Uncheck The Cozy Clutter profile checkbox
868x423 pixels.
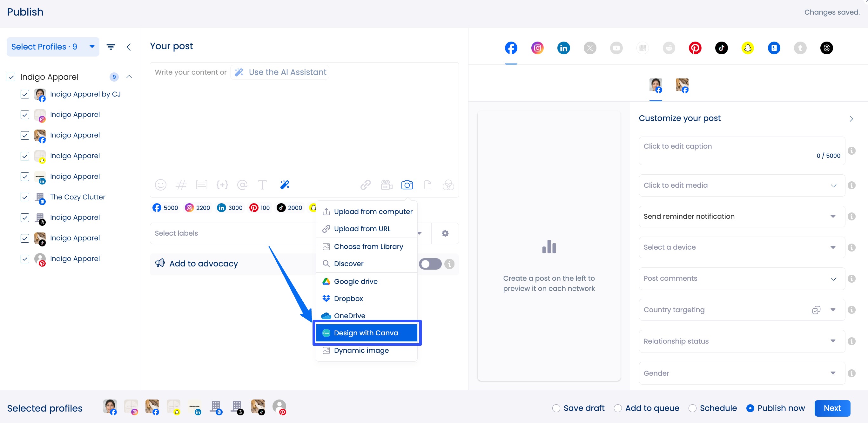point(25,197)
